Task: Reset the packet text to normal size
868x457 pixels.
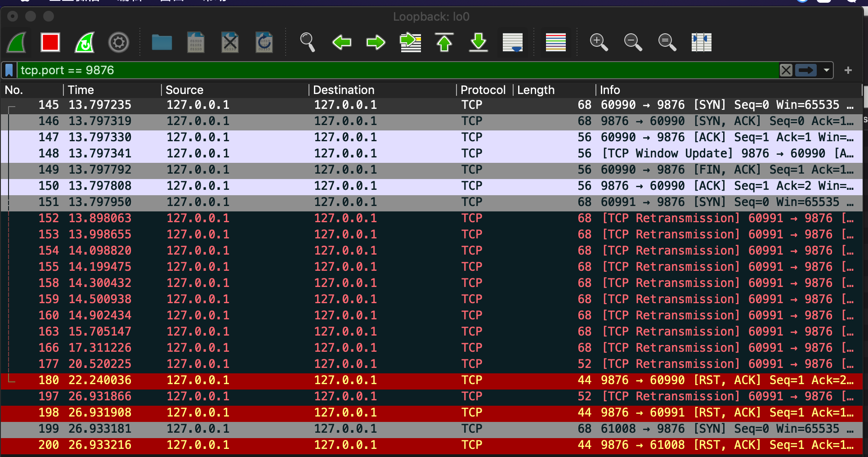Action: point(667,43)
